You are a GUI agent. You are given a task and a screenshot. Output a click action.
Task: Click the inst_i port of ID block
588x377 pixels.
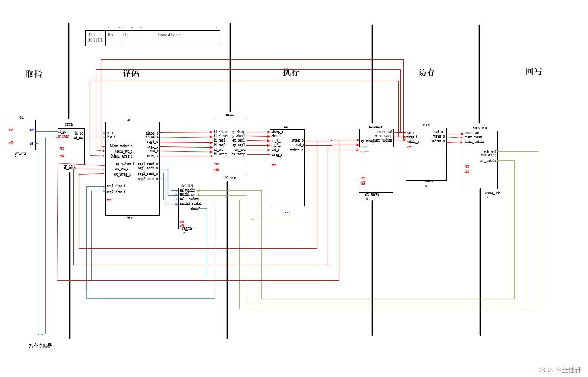pyautogui.click(x=111, y=137)
